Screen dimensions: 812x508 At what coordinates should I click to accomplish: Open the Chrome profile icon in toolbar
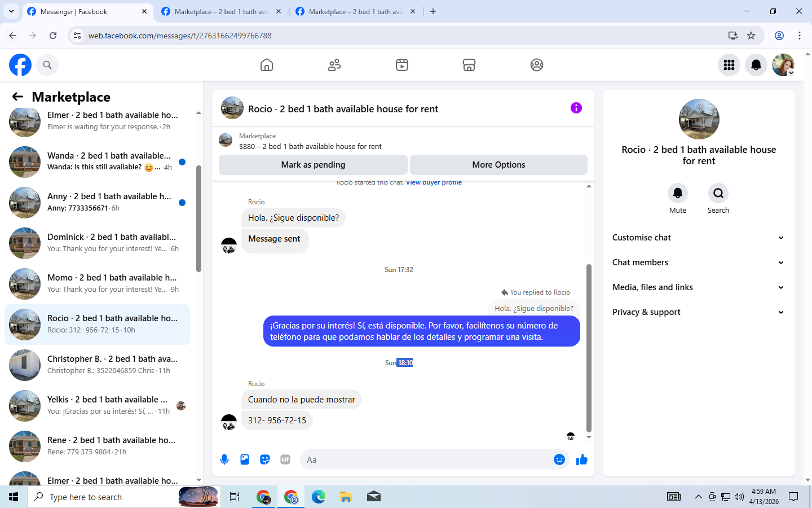[779, 36]
